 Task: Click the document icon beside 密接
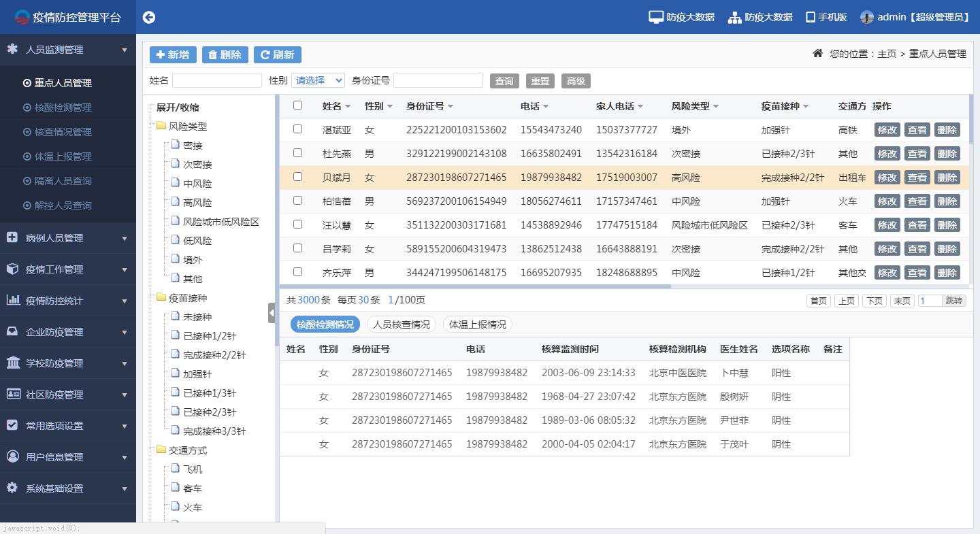175,145
